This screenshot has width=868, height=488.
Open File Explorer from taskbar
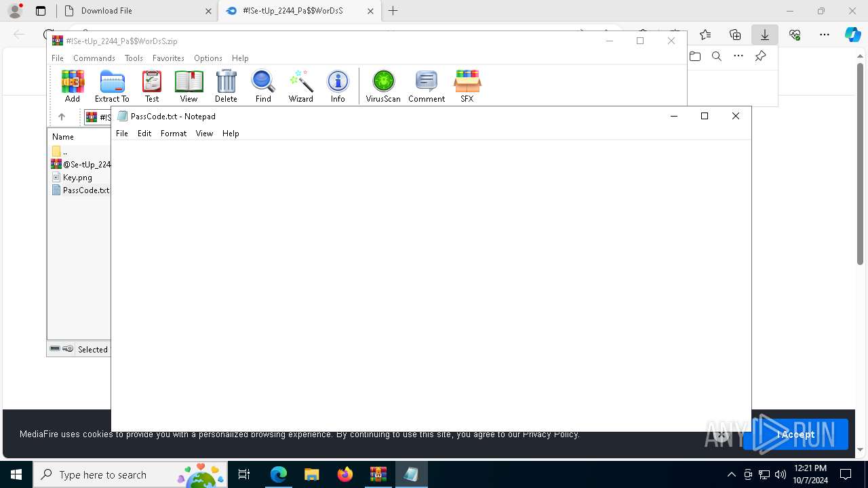(x=312, y=474)
